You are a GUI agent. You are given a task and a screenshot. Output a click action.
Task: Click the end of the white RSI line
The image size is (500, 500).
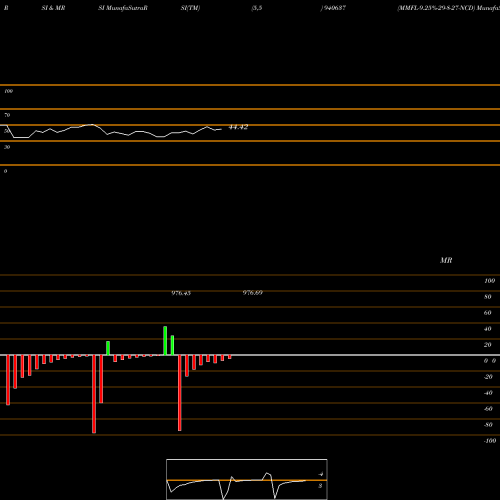pyautogui.click(x=221, y=129)
